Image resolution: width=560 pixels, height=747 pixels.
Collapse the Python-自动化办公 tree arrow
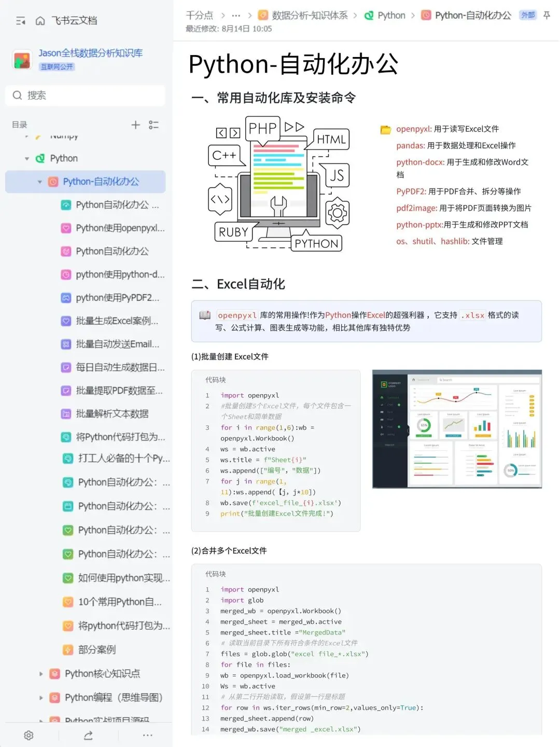point(40,182)
